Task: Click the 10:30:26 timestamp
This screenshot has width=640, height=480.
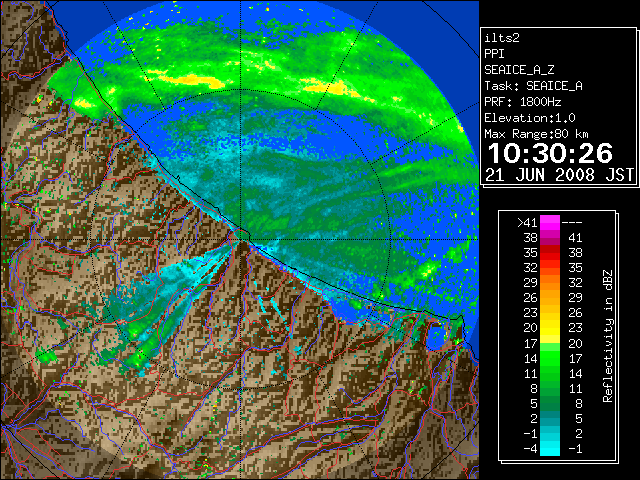Action: 550,153
